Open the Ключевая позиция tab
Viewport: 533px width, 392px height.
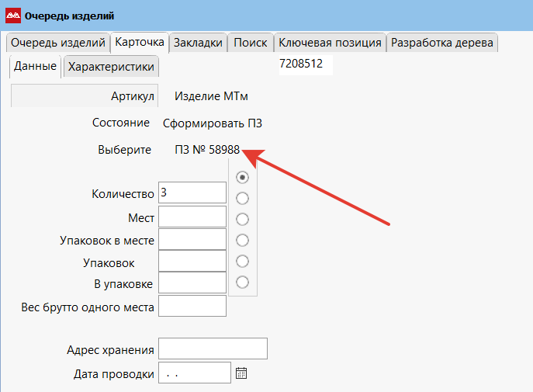[x=330, y=43]
